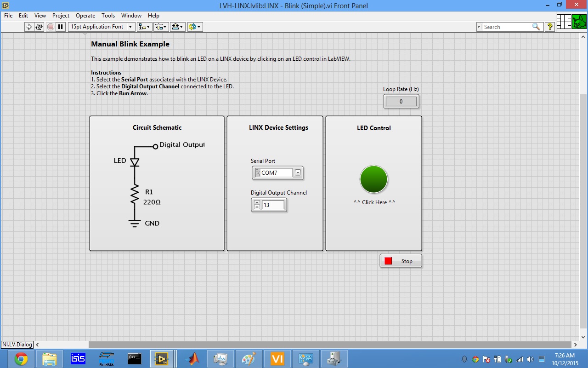Click the Pause button in toolbar
Screen dimensions: 588x368
[x=61, y=27]
